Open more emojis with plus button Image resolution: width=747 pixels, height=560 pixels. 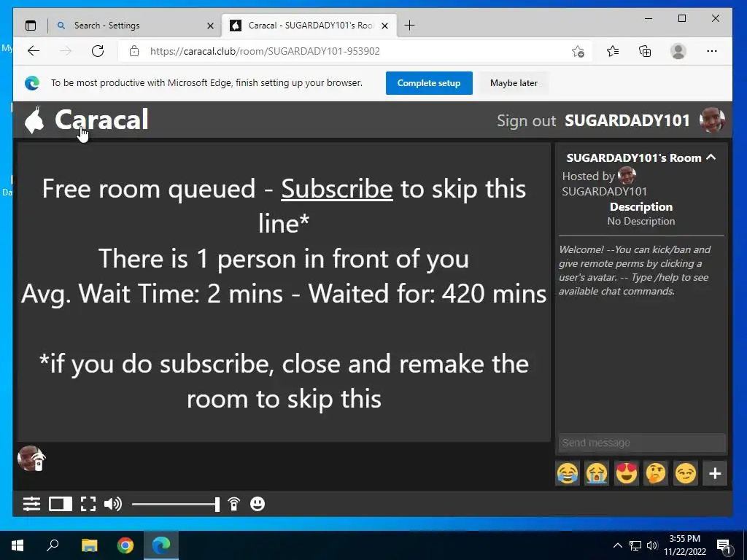[x=715, y=473]
